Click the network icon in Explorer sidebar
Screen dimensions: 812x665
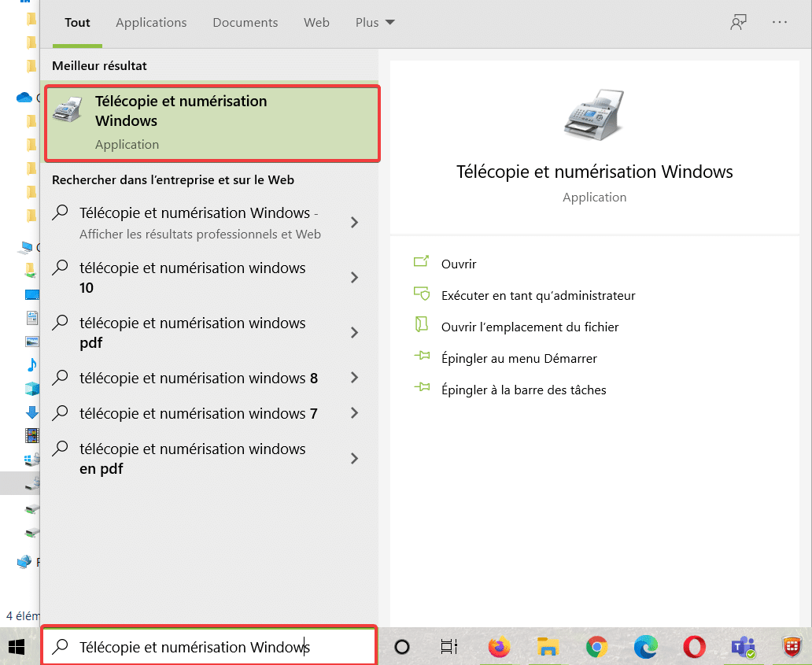tap(24, 562)
